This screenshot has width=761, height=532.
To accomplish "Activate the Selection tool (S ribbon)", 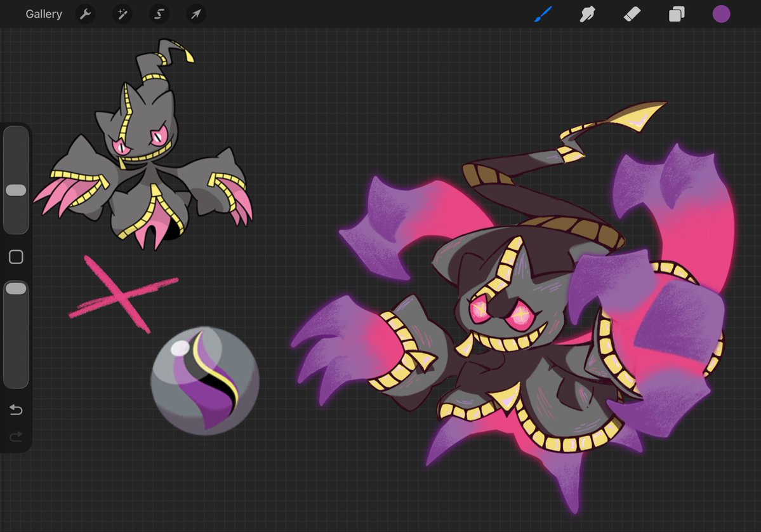I will point(159,14).
